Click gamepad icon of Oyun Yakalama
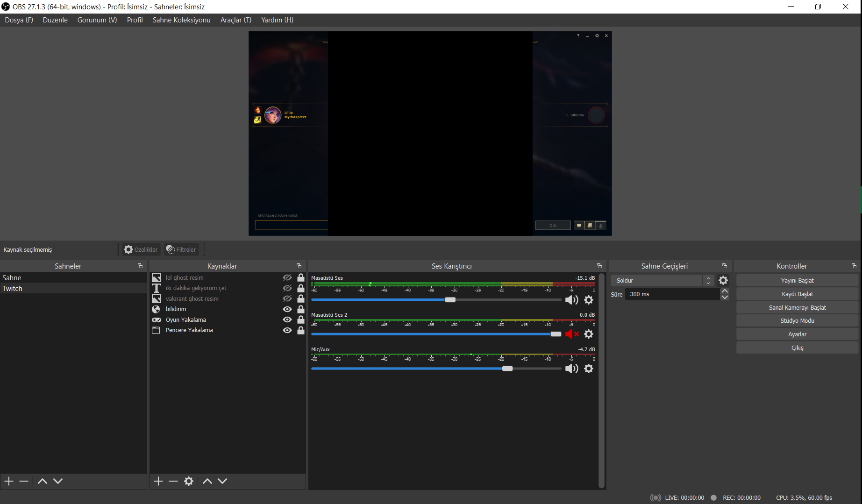The width and height of the screenshot is (862, 504). tap(157, 320)
